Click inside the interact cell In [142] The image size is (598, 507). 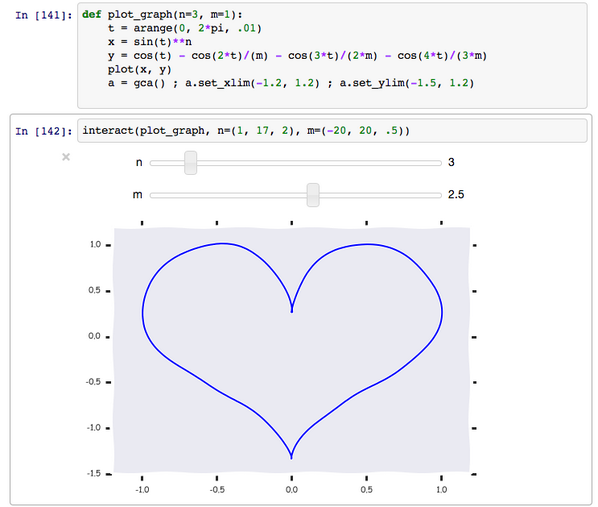point(332,131)
